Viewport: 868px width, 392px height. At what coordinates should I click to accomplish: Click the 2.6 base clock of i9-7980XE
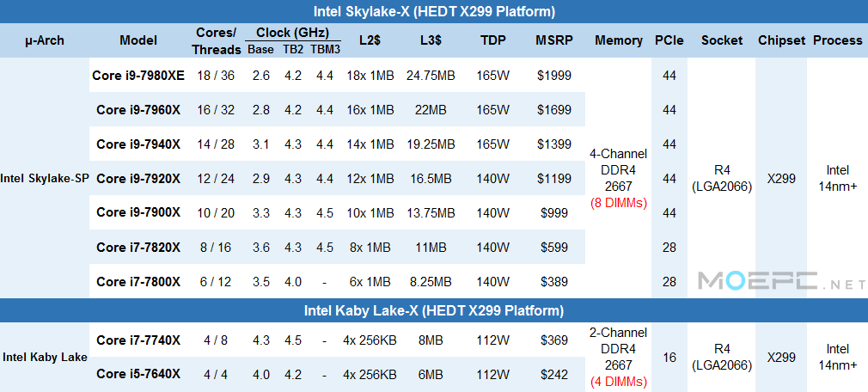[260, 76]
